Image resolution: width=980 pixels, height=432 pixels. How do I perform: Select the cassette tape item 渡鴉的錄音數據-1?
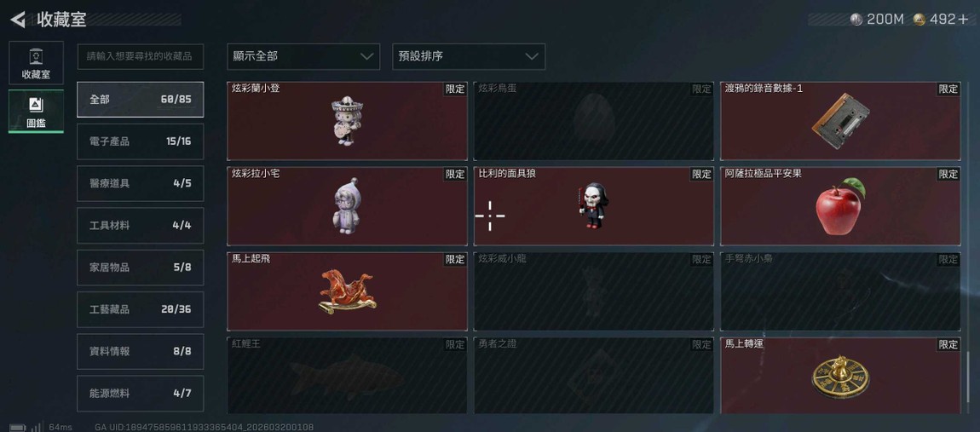(840, 121)
